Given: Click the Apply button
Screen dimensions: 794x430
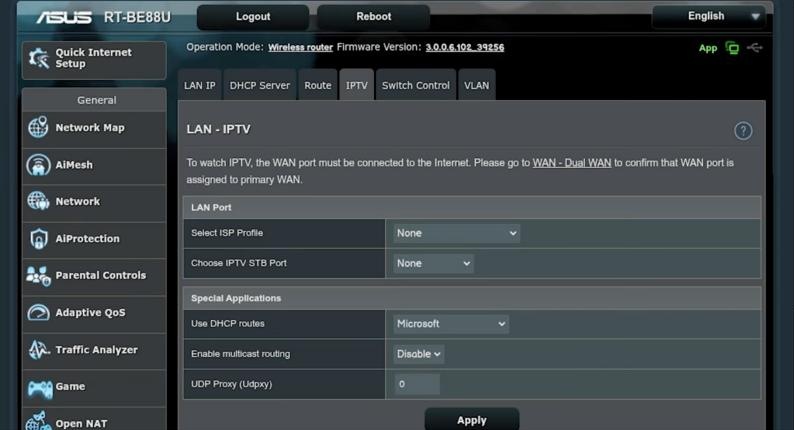Looking at the screenshot, I should [472, 420].
